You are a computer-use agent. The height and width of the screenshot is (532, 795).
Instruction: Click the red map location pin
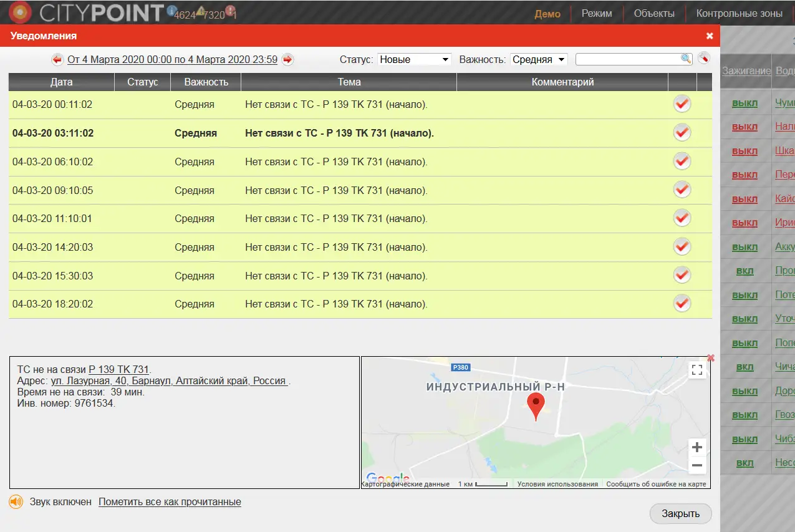click(x=536, y=405)
